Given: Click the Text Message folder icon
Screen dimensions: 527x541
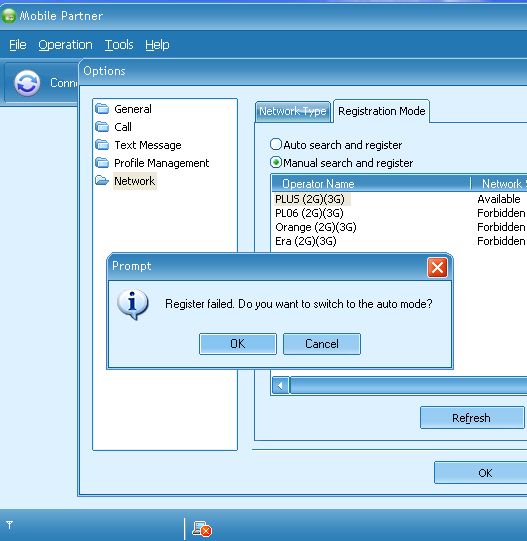Looking at the screenshot, I should [102, 145].
